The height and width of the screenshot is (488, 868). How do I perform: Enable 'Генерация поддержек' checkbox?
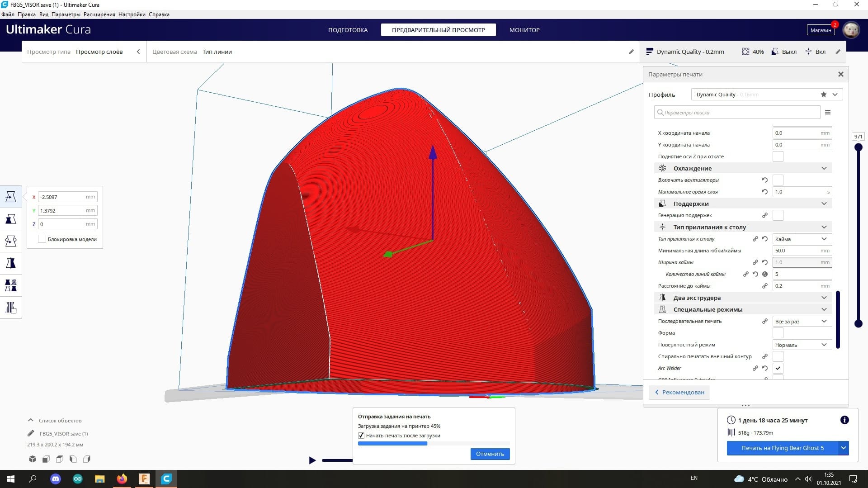coord(778,215)
